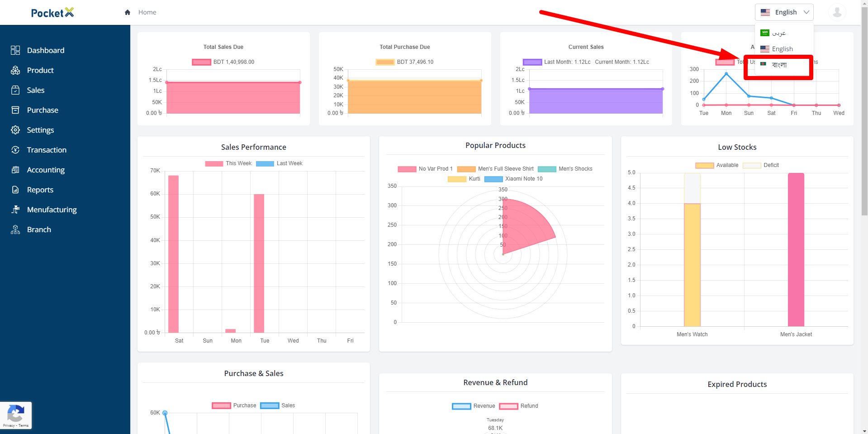Click the Accounting calculator icon

pos(15,170)
